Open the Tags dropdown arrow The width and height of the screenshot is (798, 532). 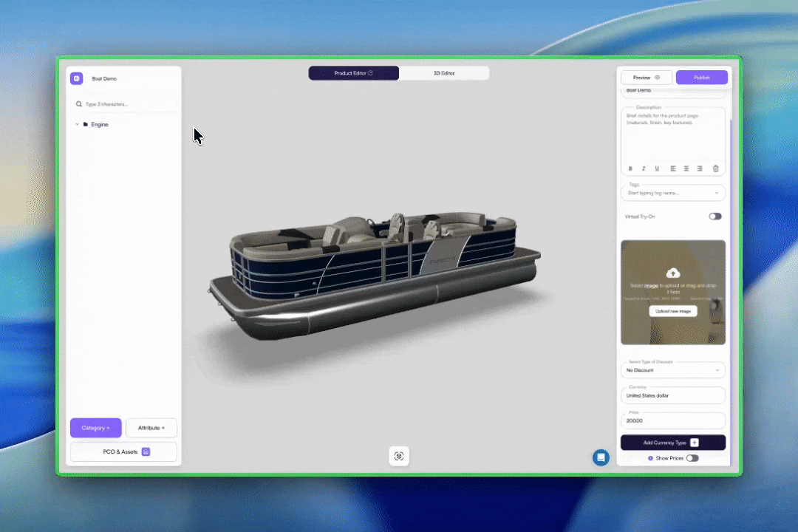tap(716, 193)
